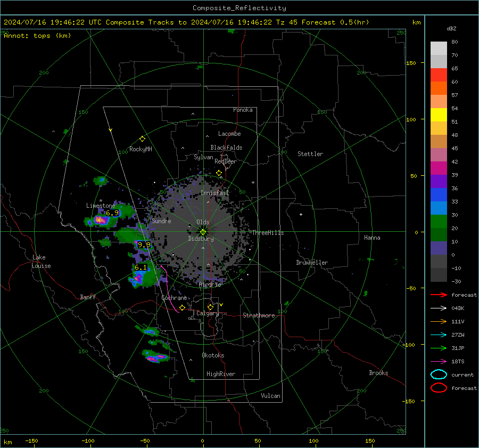Click the cyan 27ZW arrow legend icon

439,335
